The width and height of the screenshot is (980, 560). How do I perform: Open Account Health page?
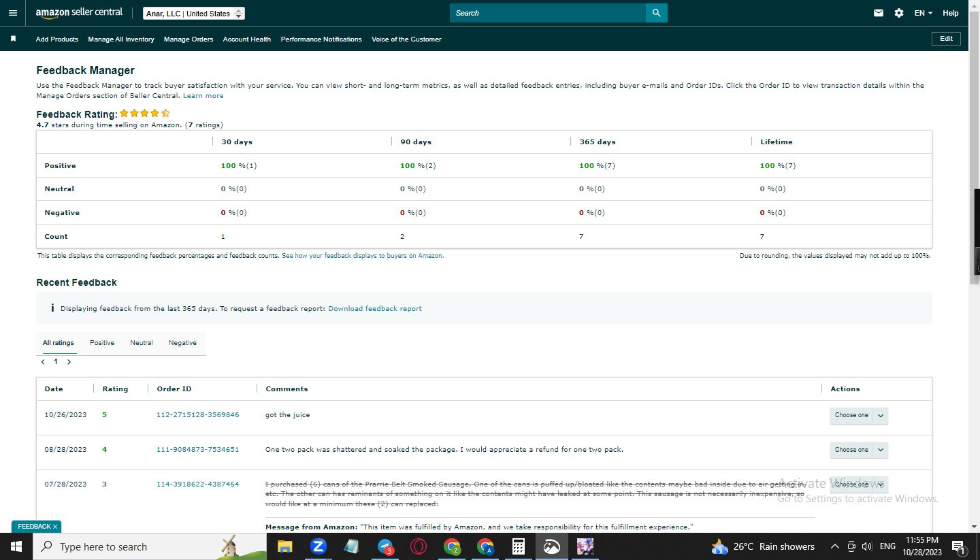click(x=247, y=39)
